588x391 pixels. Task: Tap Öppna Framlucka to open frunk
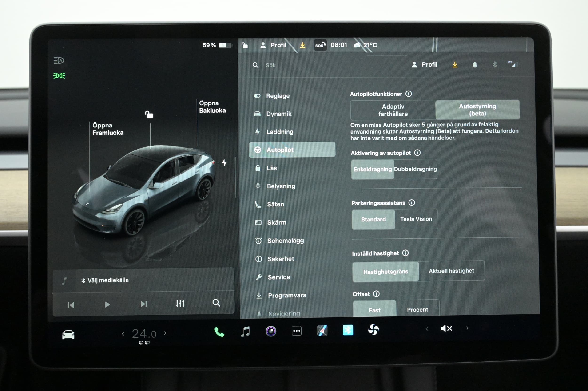click(x=108, y=129)
